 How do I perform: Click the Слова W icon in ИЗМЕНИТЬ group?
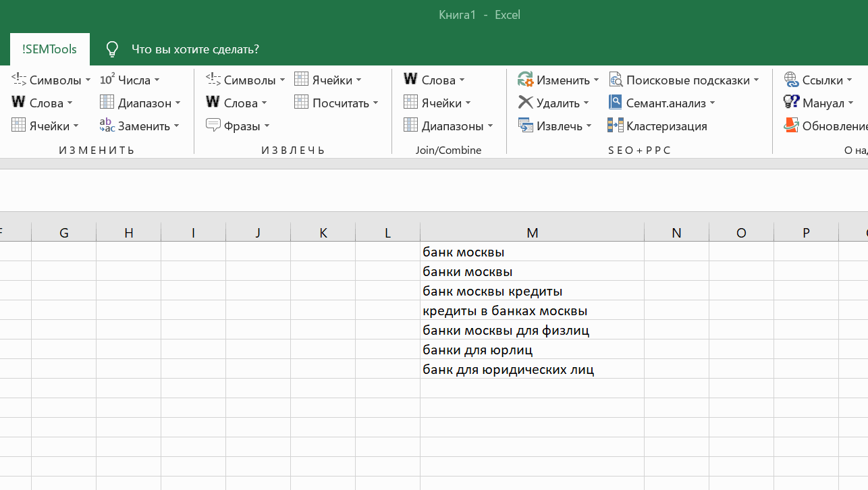click(18, 103)
